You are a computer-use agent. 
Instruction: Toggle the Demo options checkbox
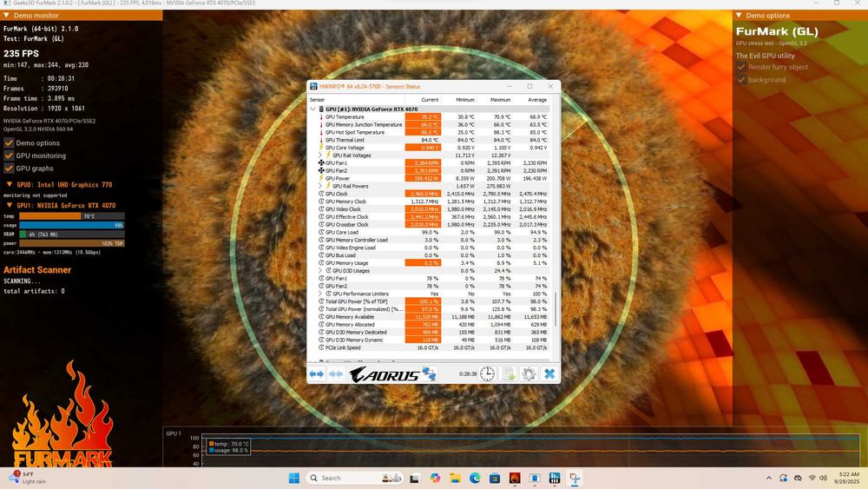pyautogui.click(x=9, y=143)
